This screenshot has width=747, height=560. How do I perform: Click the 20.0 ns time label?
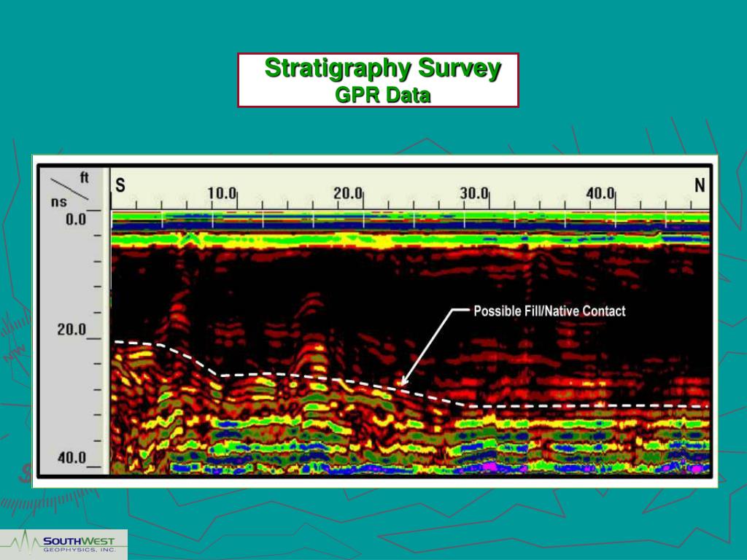71,329
